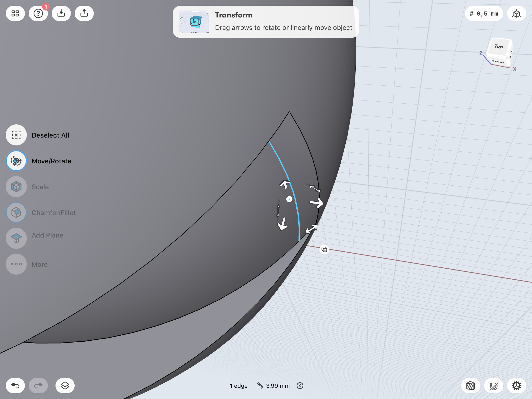This screenshot has width=532, height=399.
Task: Toggle orthographic view cube icon
Action: point(516,13)
